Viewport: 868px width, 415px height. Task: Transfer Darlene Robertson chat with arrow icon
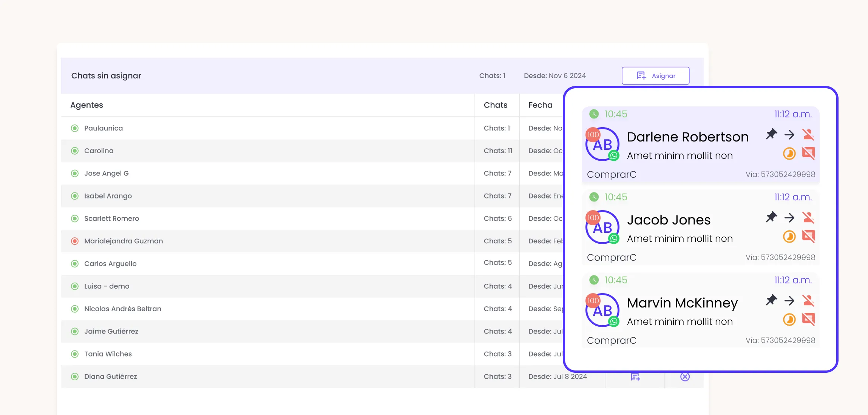(x=789, y=135)
